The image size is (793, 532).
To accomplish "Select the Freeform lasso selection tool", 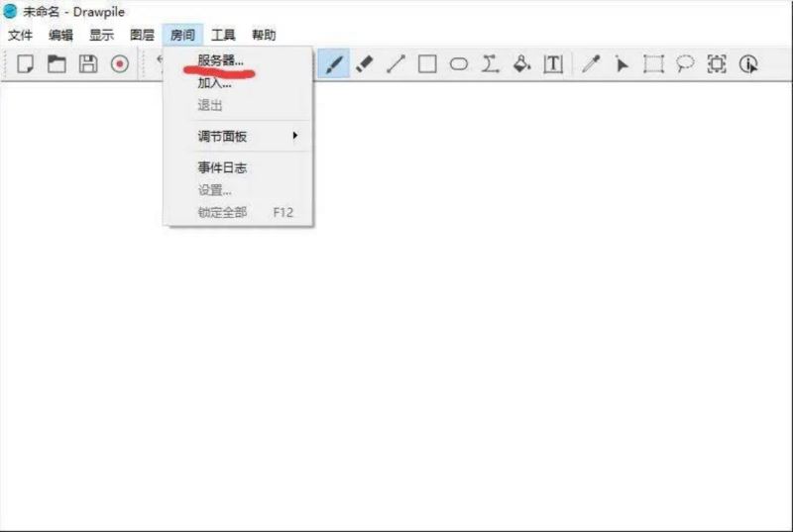I will pyautogui.click(x=685, y=64).
